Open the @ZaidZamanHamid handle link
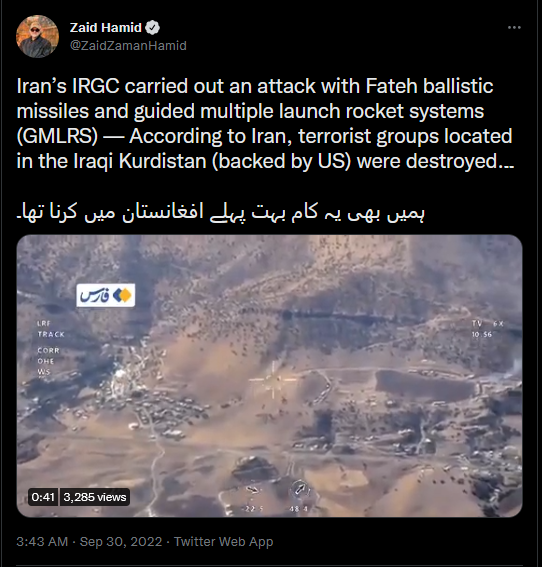 128,46
